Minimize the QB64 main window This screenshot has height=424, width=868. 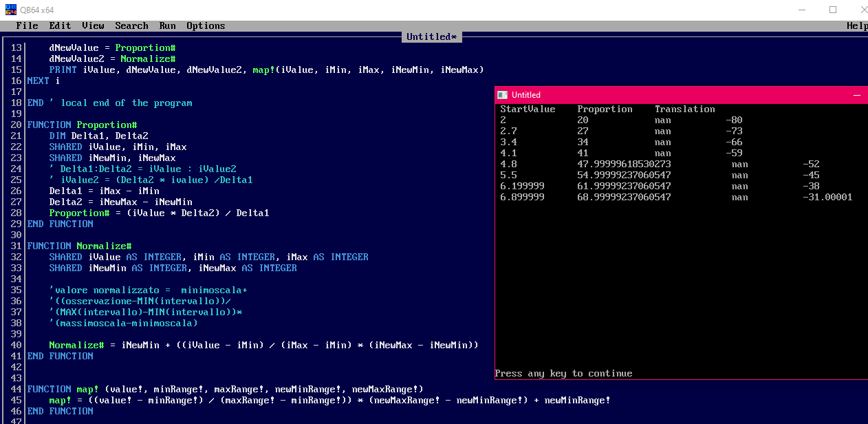point(801,10)
